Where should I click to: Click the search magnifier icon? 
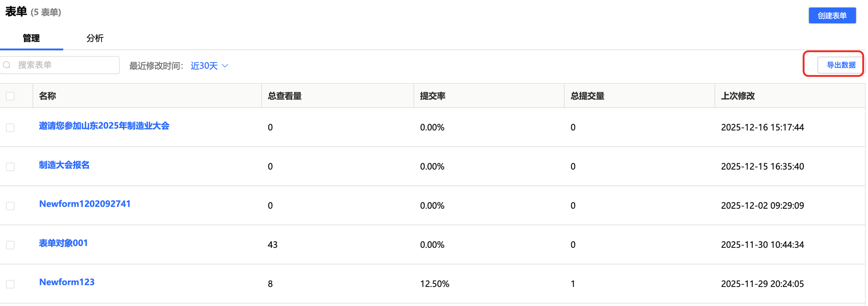(x=7, y=65)
